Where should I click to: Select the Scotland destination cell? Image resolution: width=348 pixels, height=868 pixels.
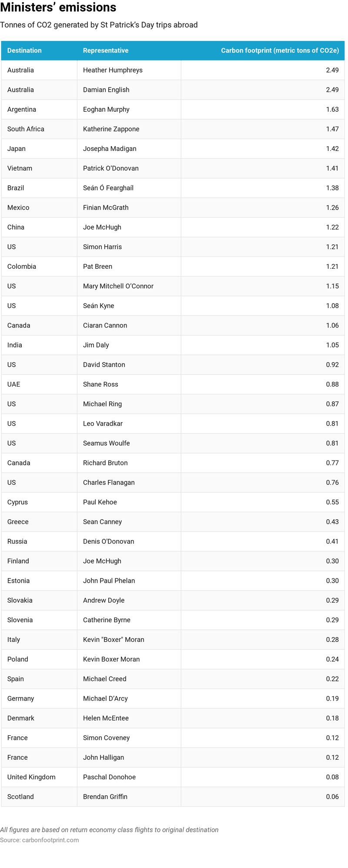pos(20,796)
